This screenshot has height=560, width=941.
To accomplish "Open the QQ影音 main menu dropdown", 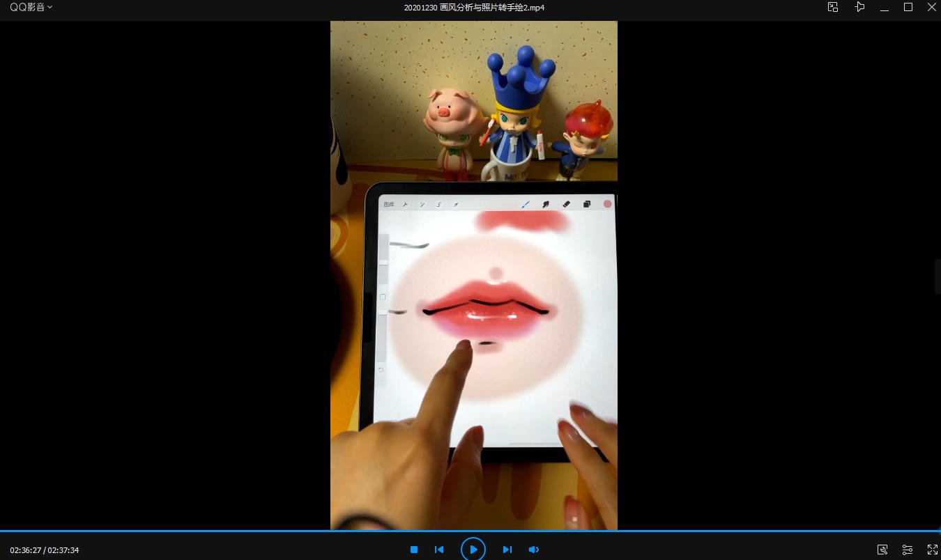I will point(31,7).
